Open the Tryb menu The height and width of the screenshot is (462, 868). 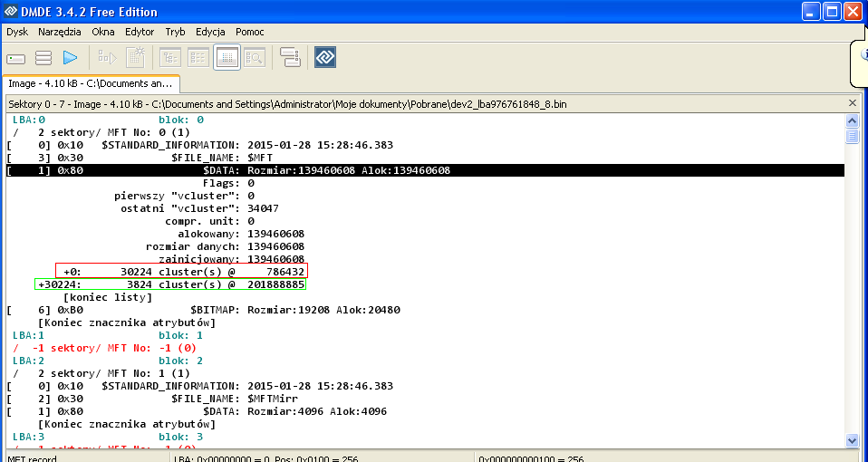[x=175, y=32]
